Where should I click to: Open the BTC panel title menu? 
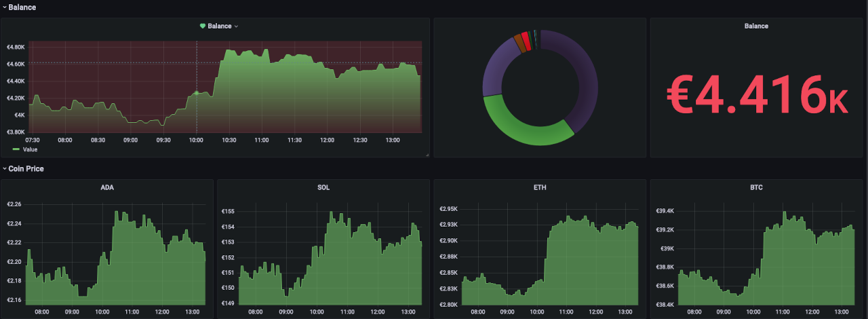[757, 187]
